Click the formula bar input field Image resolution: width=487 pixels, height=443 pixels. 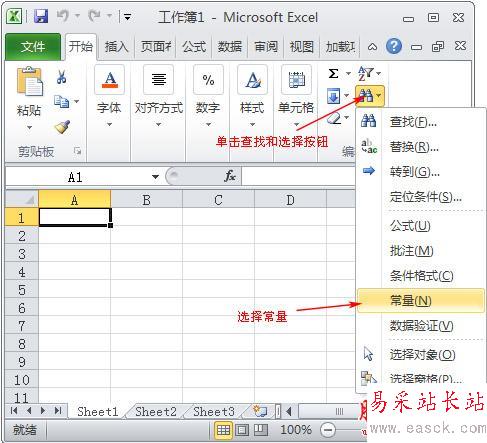[298, 176]
